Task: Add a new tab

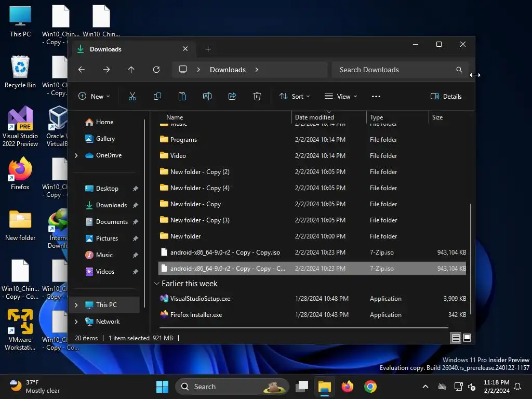Action: click(208, 49)
